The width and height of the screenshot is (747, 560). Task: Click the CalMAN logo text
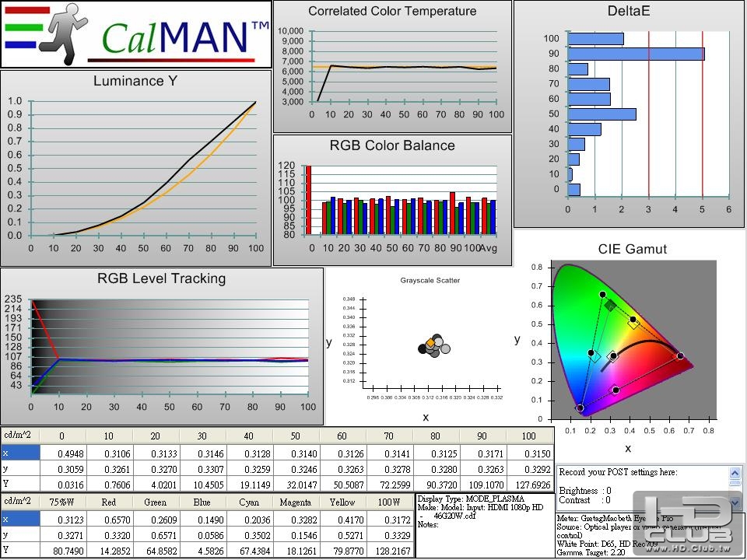(x=186, y=37)
